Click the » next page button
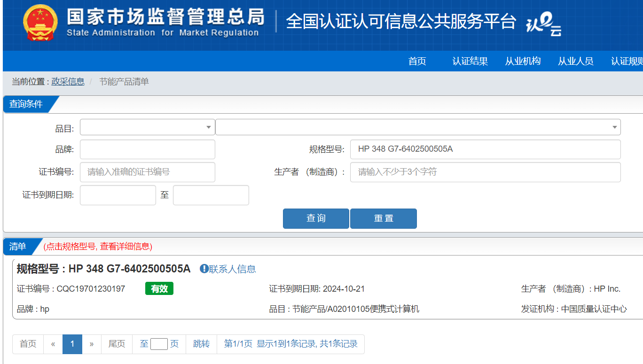This screenshot has width=643, height=364. [92, 344]
